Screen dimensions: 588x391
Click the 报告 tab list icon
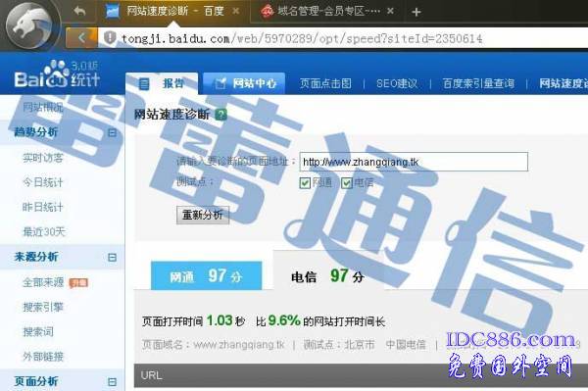[x=144, y=83]
